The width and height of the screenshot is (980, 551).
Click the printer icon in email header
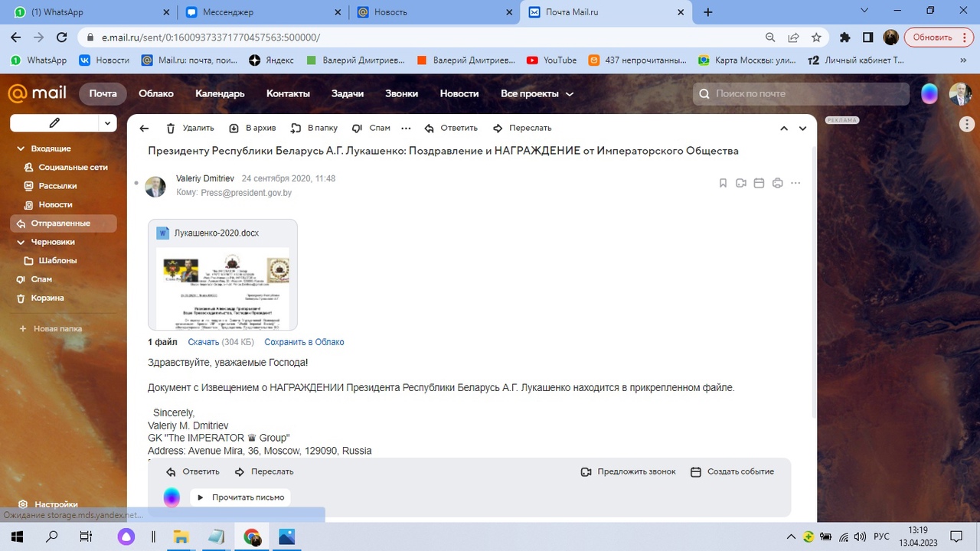(x=778, y=183)
